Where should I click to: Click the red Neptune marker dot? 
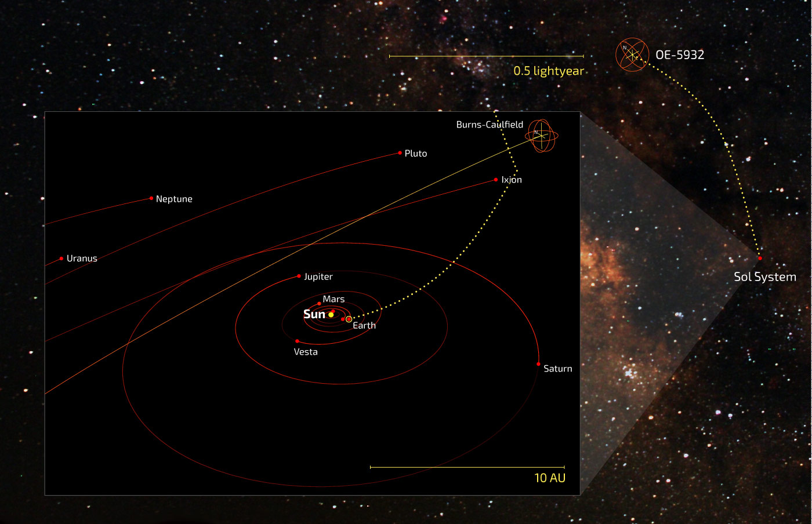coord(151,198)
